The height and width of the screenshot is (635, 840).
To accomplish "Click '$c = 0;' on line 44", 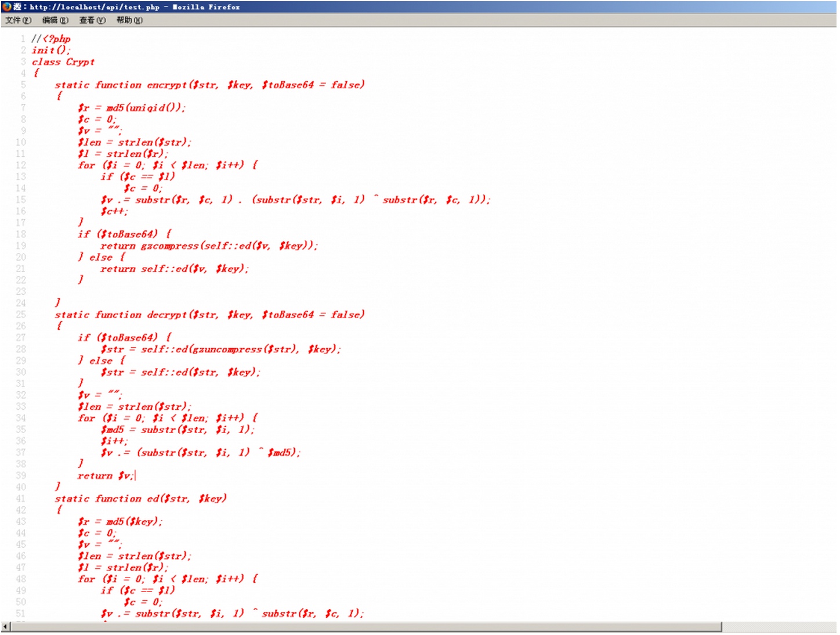I will click(97, 533).
